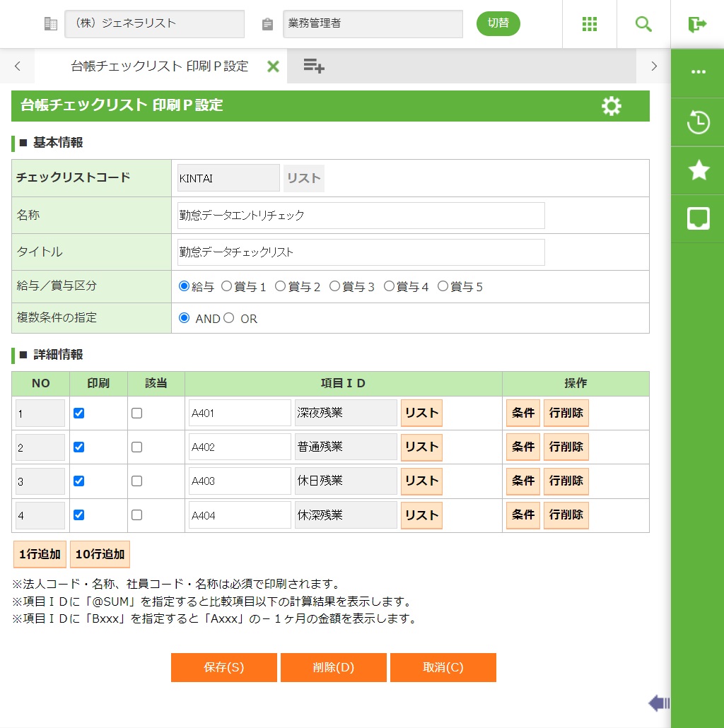Open the history clock icon in sidebar

(x=698, y=122)
